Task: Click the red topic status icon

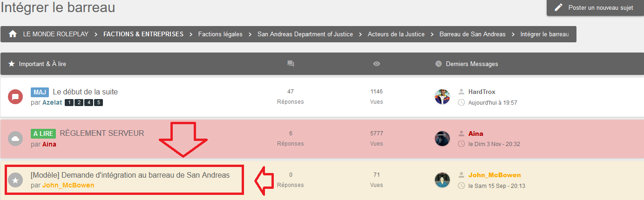Action: pos(15,97)
